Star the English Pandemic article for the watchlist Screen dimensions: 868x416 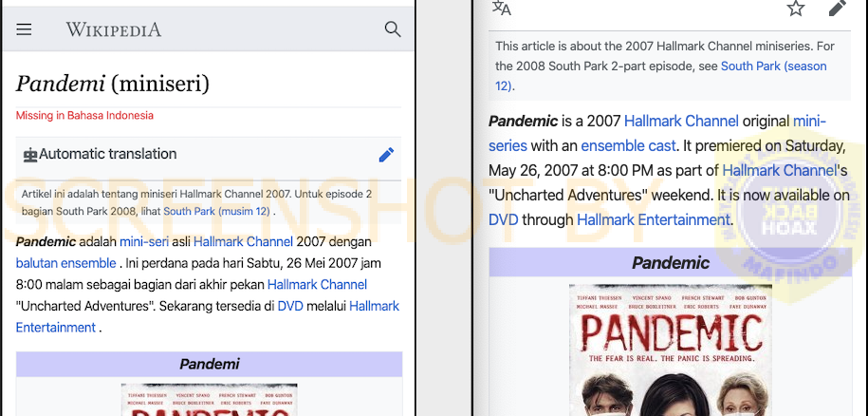click(796, 8)
